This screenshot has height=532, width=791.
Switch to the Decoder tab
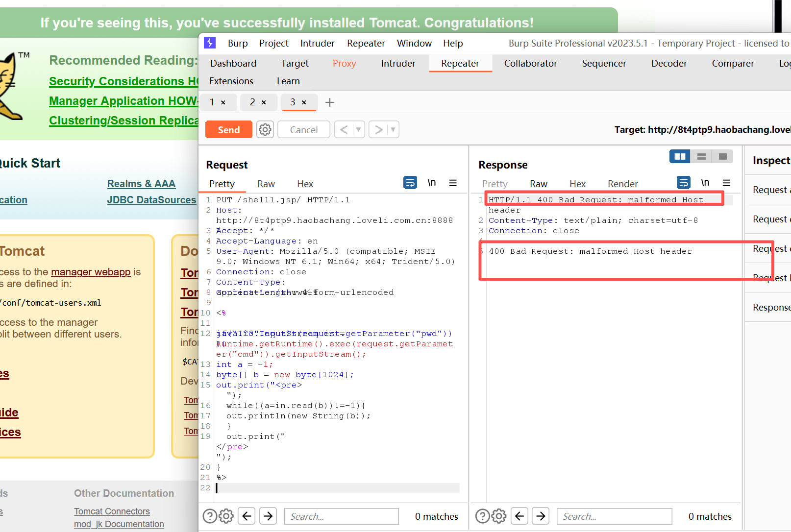coord(669,63)
